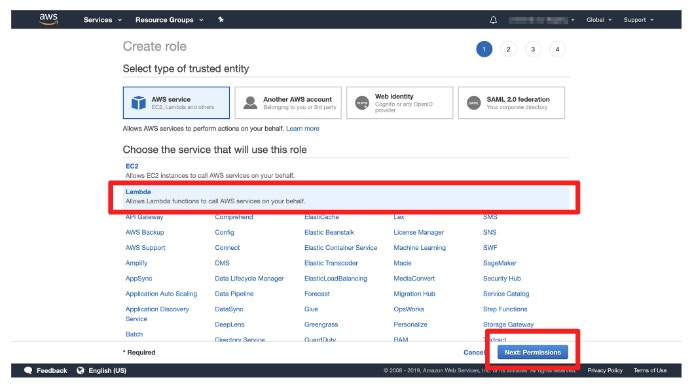693x392 pixels.
Task: Choose the Storage Gateway service
Action: 508,324
